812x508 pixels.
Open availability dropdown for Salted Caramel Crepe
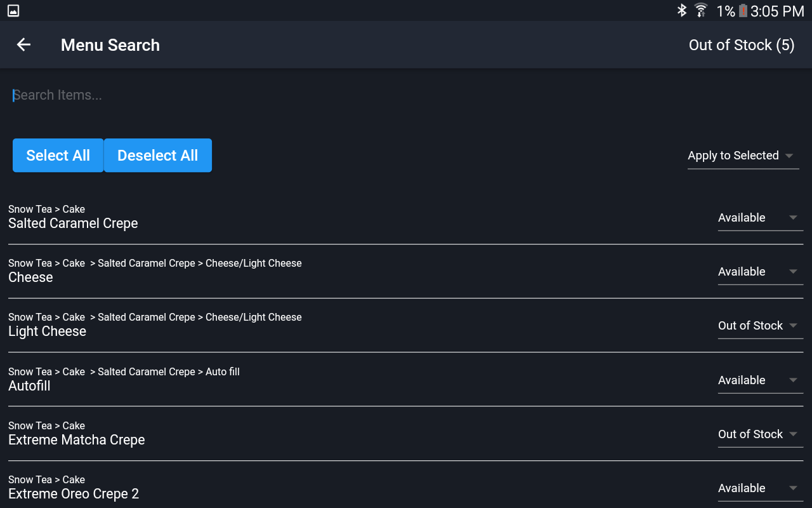click(760, 218)
